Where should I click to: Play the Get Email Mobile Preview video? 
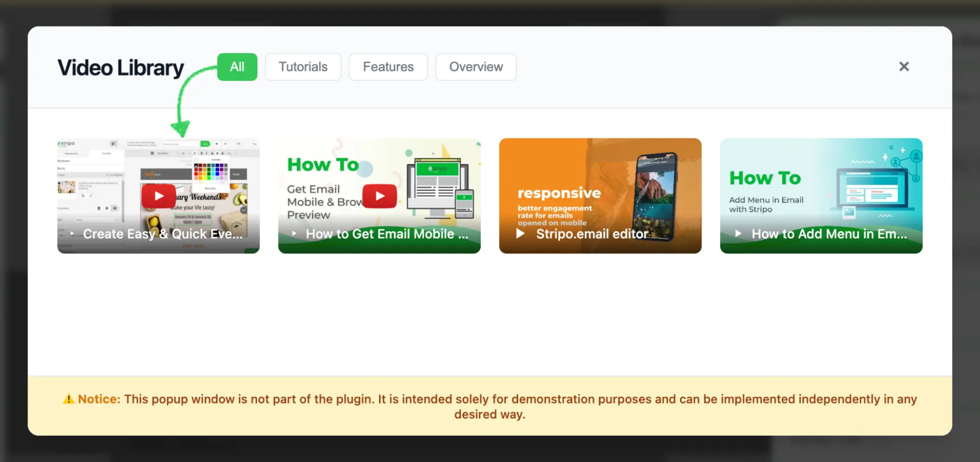[x=379, y=196]
